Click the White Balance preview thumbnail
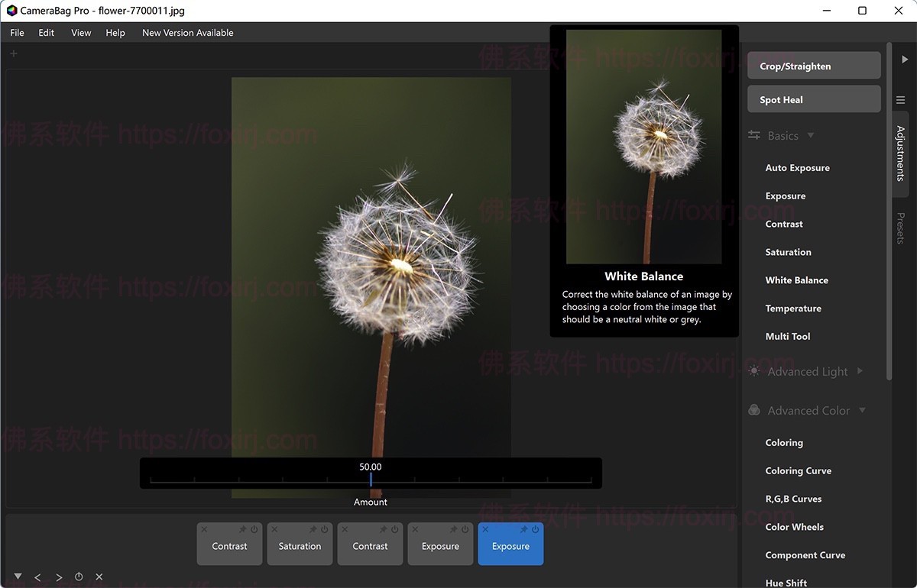 643,144
